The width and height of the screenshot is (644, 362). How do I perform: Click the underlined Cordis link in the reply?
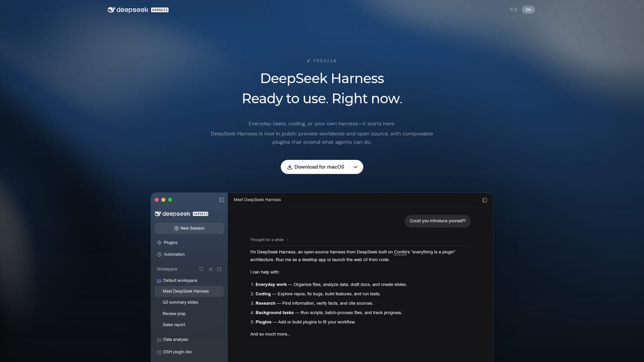click(x=400, y=252)
